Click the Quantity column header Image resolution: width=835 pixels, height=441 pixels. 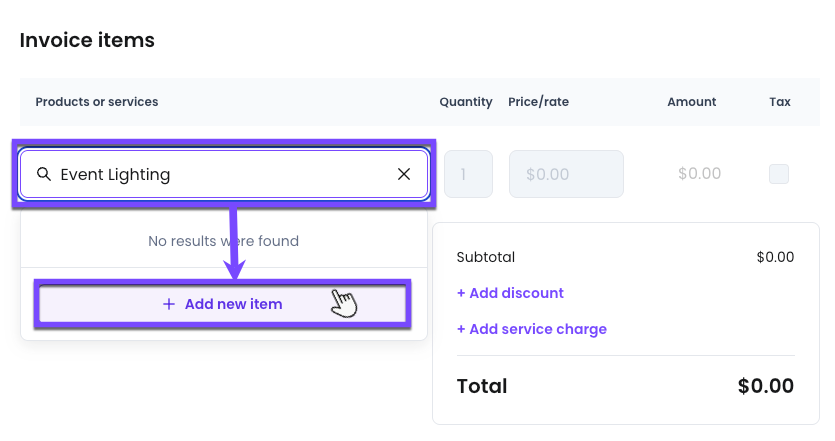tap(465, 102)
